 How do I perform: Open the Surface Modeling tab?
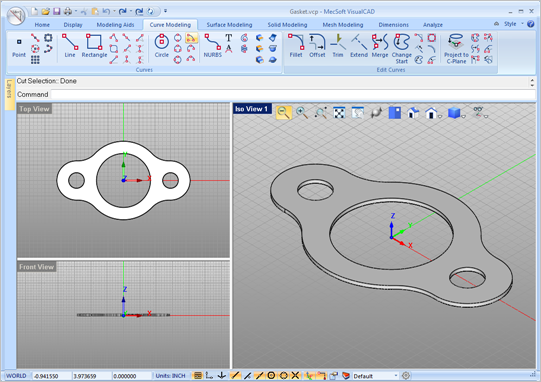point(229,25)
